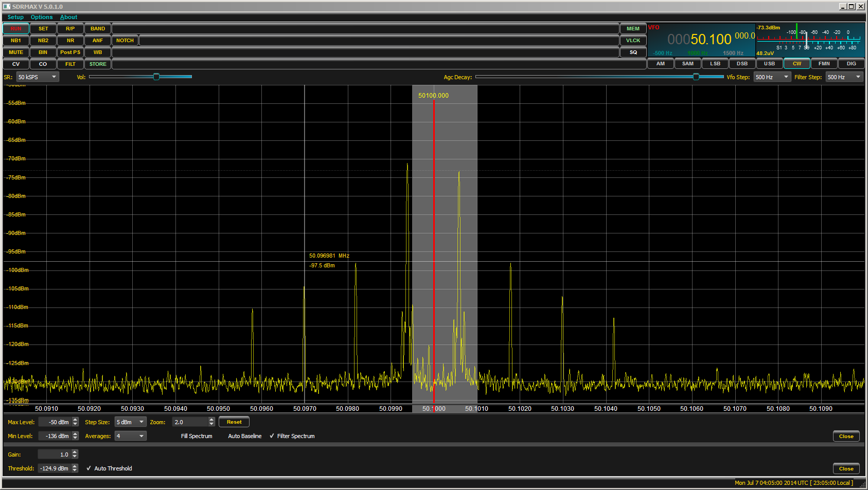Open the Options menu
868x490 pixels.
[42, 17]
